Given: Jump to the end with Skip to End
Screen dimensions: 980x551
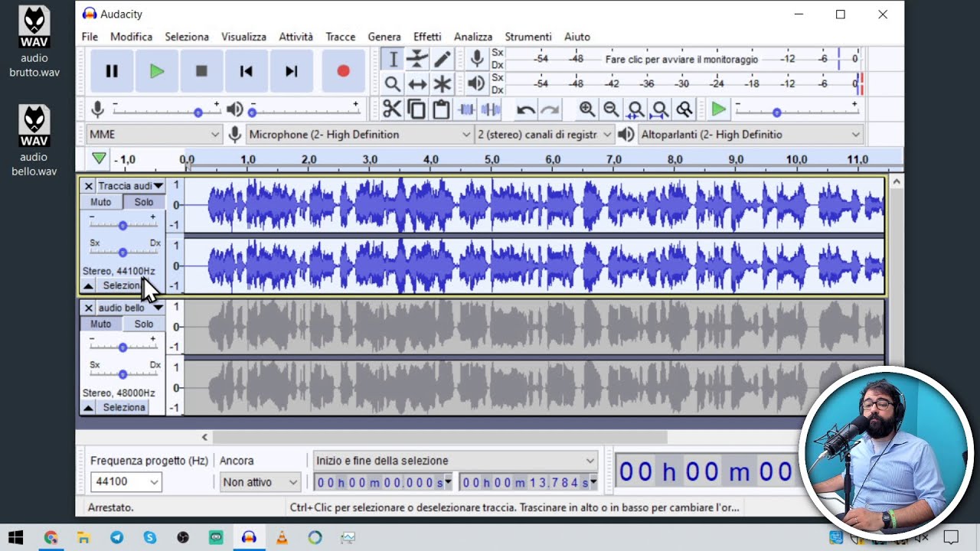Looking at the screenshot, I should pyautogui.click(x=291, y=71).
